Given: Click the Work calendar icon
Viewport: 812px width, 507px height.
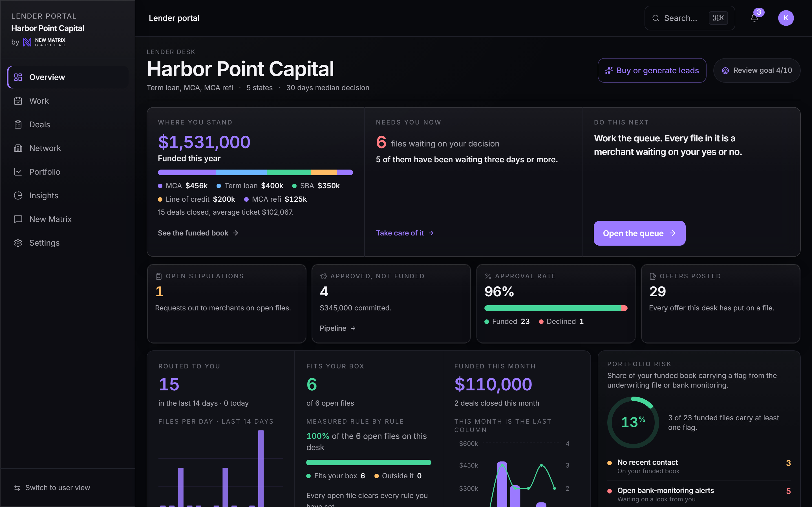Looking at the screenshot, I should coord(18,101).
